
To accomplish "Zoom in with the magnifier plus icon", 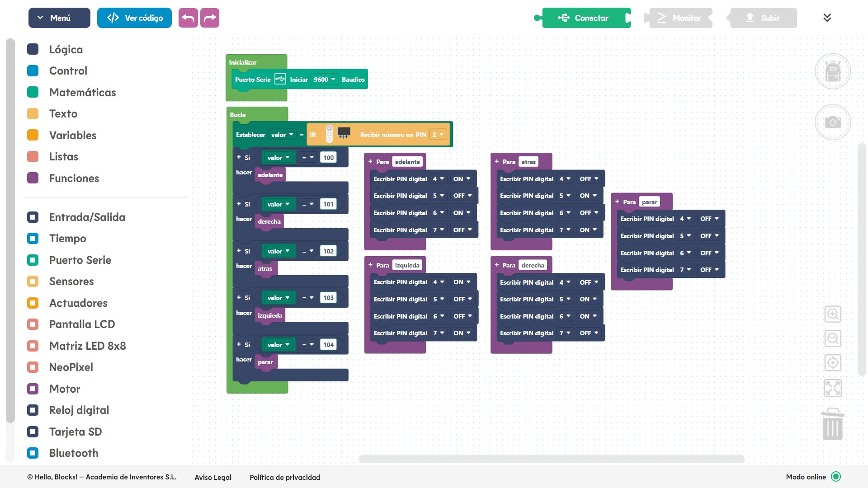I will pos(832,314).
